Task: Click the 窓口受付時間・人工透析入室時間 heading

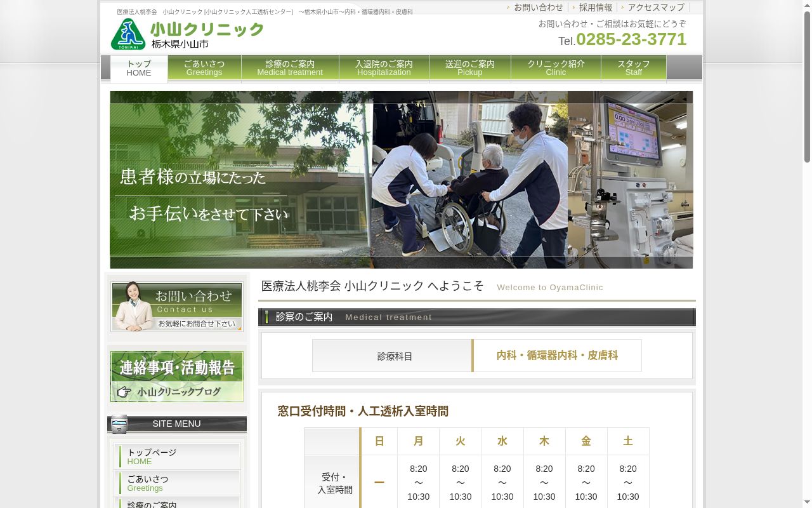Action: coord(363,411)
